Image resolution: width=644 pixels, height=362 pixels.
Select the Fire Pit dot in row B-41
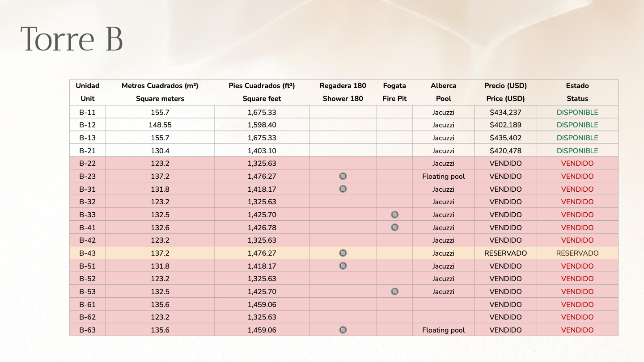click(x=394, y=227)
